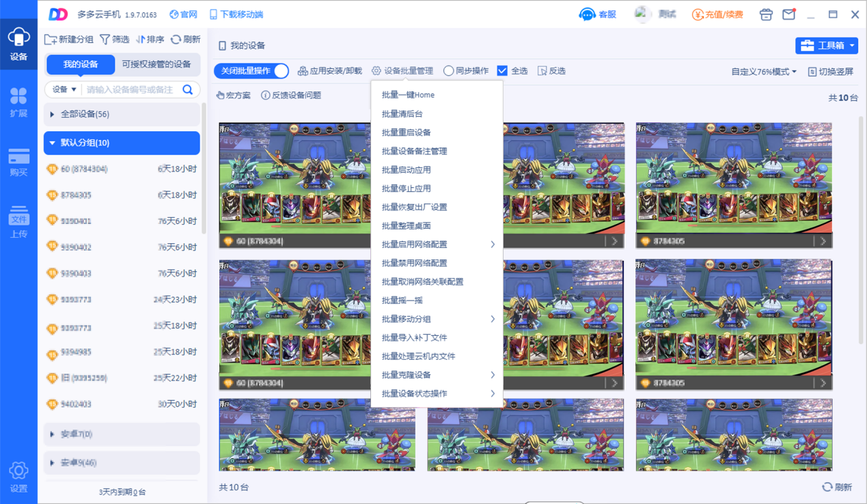Open the 扩展 sidebar section

pyautogui.click(x=18, y=102)
